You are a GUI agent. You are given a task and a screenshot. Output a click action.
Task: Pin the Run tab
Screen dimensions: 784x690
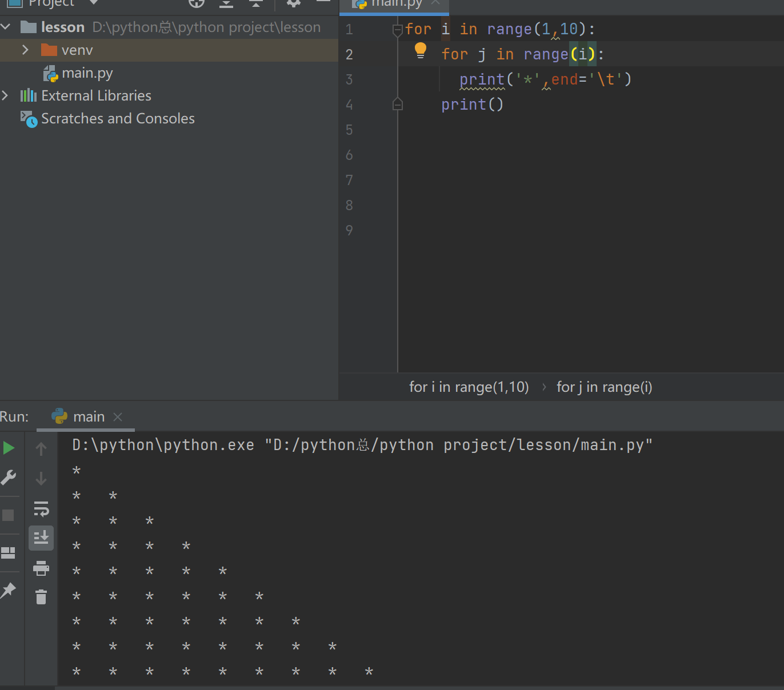click(x=8, y=591)
